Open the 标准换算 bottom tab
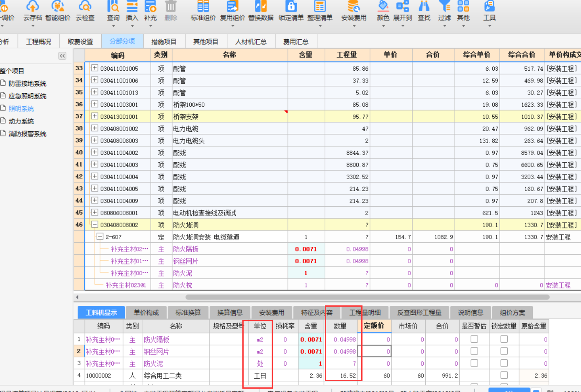Screen dimensions: 581x392 [x=188, y=313]
